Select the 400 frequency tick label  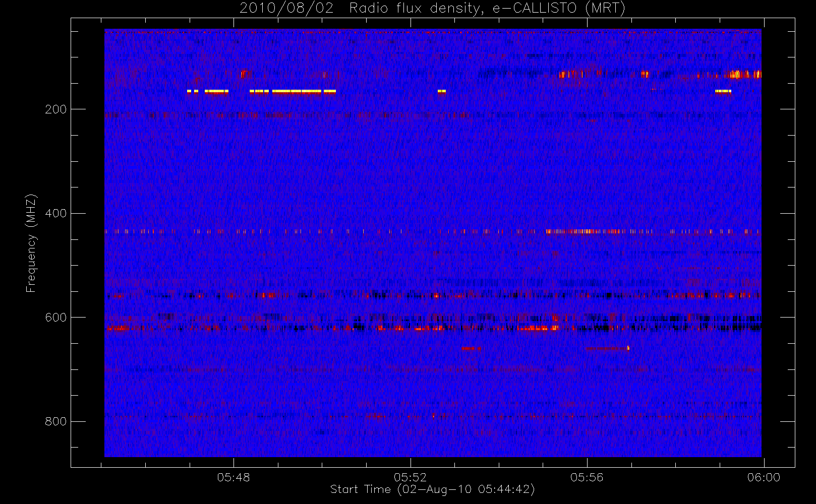pos(55,213)
